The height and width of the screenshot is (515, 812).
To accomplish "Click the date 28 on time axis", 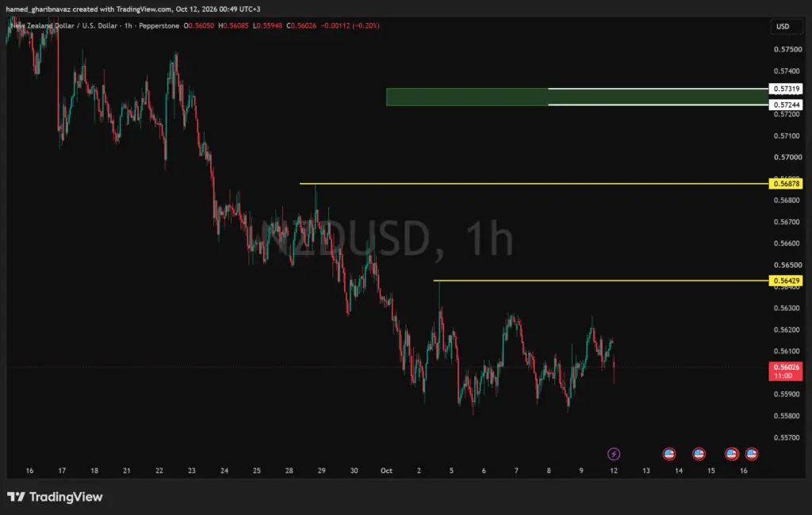I will tap(289, 471).
